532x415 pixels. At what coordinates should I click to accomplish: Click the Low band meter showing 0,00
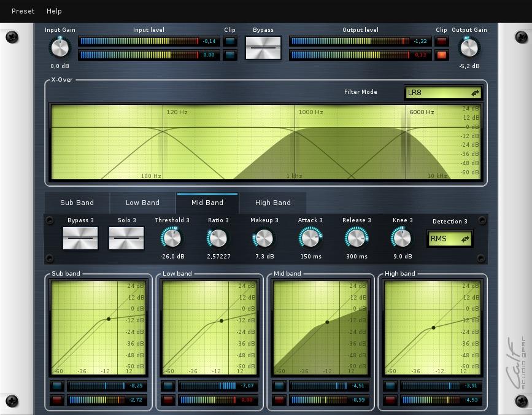(x=218, y=400)
